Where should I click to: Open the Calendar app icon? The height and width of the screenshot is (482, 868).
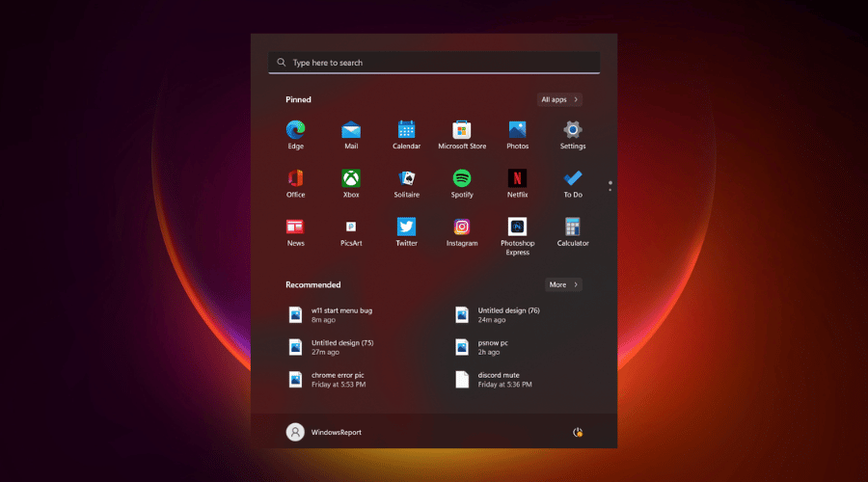pyautogui.click(x=406, y=135)
